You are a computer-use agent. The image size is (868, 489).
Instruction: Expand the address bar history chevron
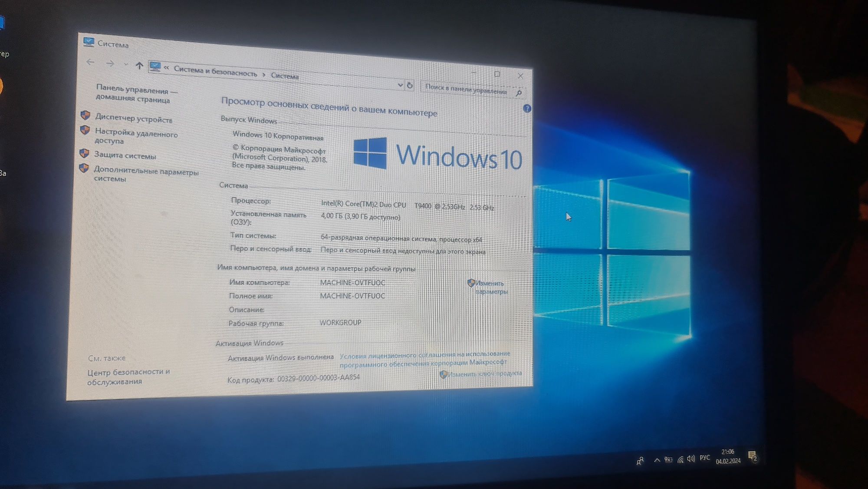point(400,85)
